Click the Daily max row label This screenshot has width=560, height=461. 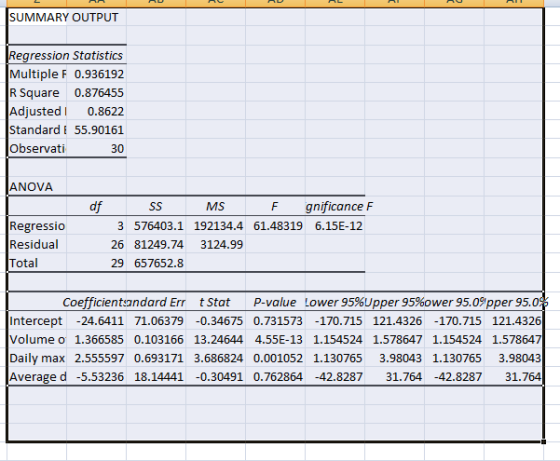click(37, 358)
